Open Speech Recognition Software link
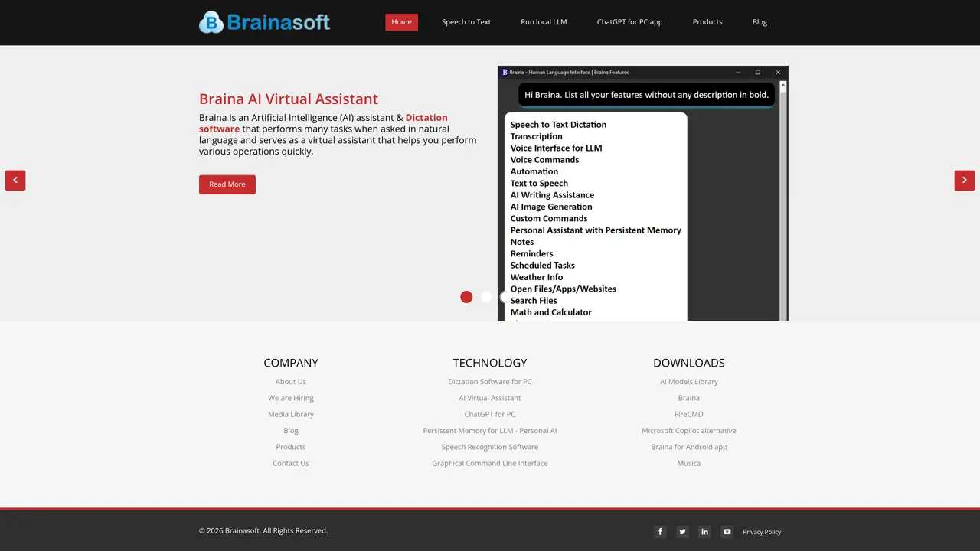 point(490,447)
